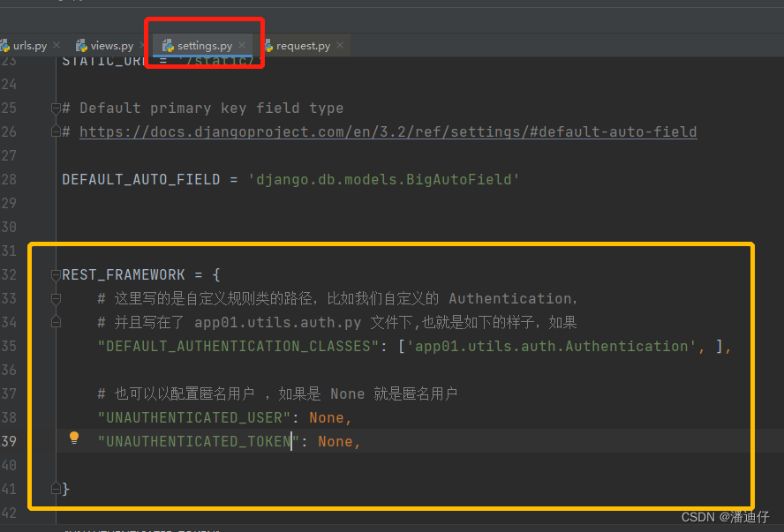Collapse the REST_FRAMEWORK code block fold marker

click(55, 274)
